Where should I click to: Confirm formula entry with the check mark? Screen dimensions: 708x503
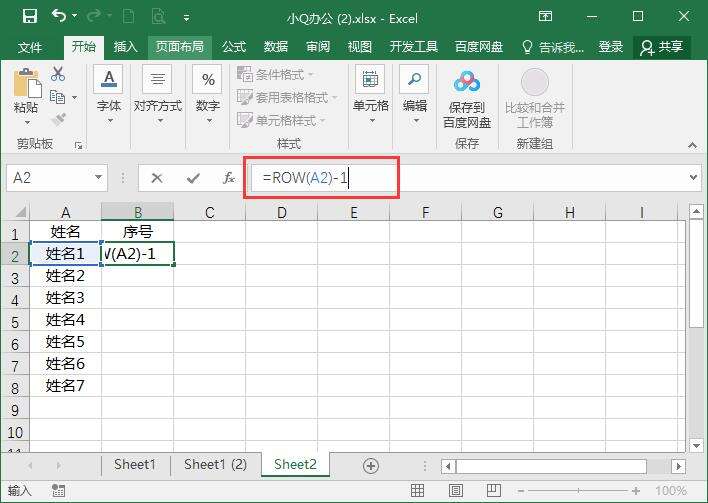pyautogui.click(x=193, y=178)
